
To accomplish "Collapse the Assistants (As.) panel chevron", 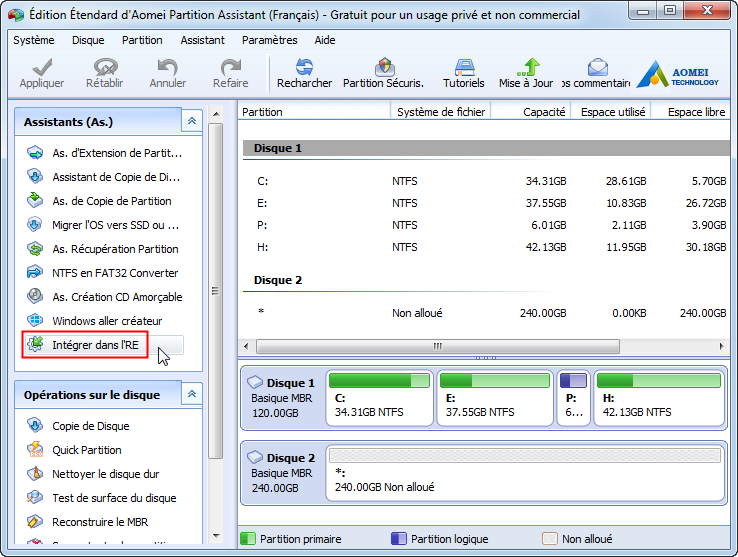I will pos(192,121).
